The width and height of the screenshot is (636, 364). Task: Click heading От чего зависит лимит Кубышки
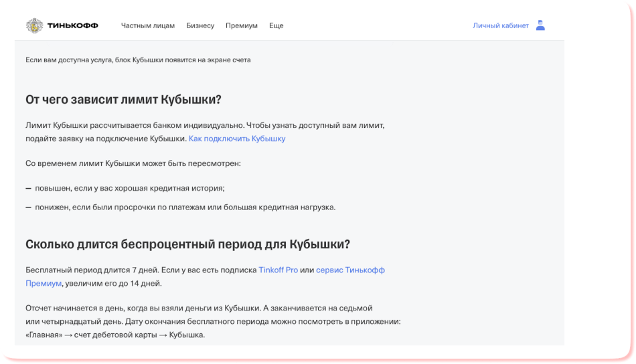[123, 100]
